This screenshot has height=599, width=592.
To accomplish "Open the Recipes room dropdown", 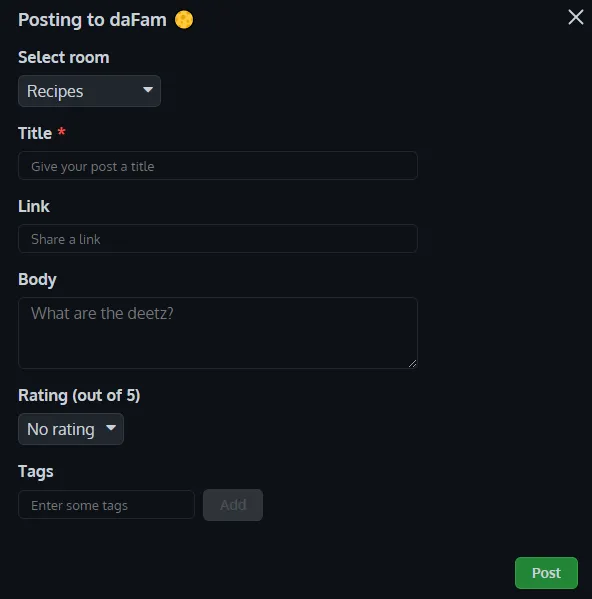I will pos(89,91).
